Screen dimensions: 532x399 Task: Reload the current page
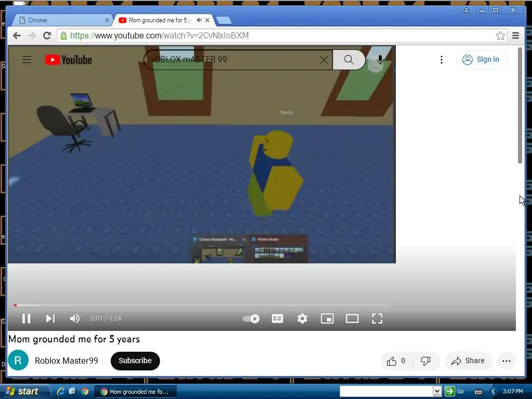click(47, 36)
